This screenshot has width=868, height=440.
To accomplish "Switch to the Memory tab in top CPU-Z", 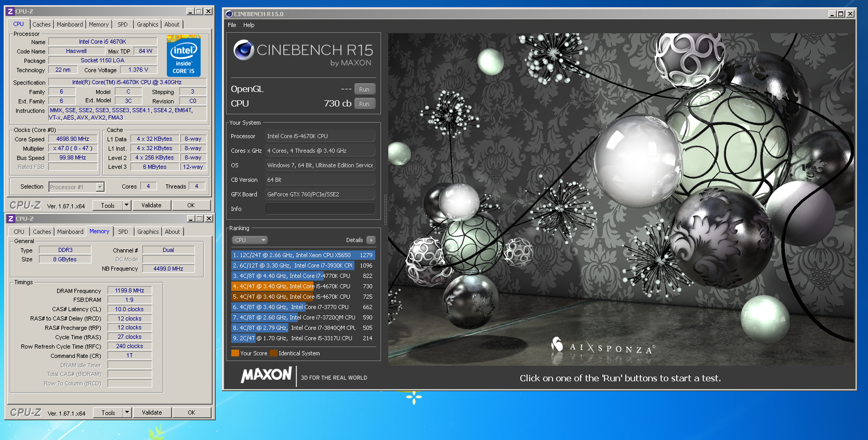I will point(99,24).
